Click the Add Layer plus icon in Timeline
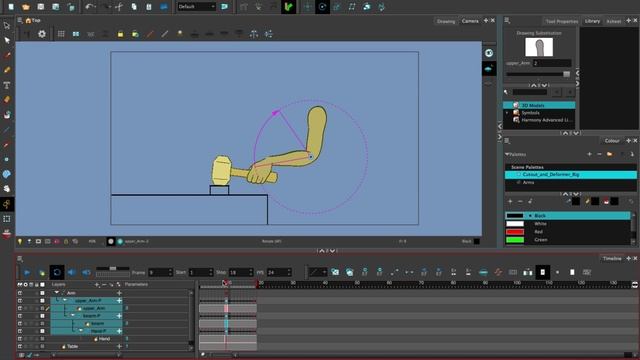 click(x=97, y=284)
